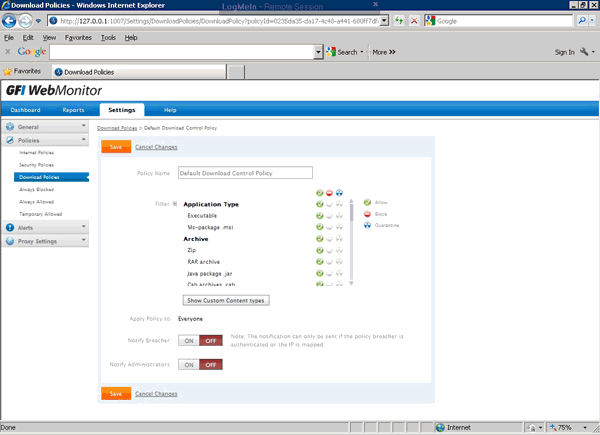Select the Settings tab
This screenshot has width=600, height=435.
pyautogui.click(x=122, y=110)
